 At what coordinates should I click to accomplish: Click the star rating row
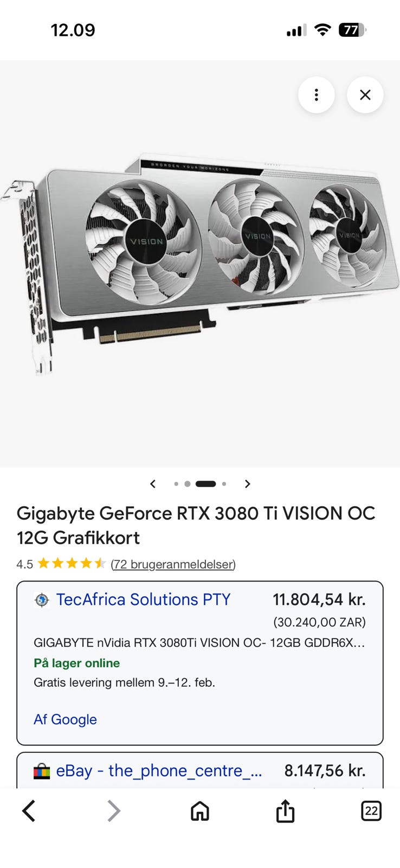[72, 564]
